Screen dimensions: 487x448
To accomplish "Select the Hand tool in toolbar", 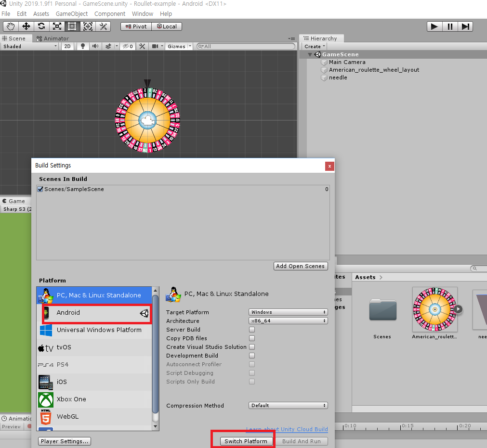I will click(x=11, y=26).
